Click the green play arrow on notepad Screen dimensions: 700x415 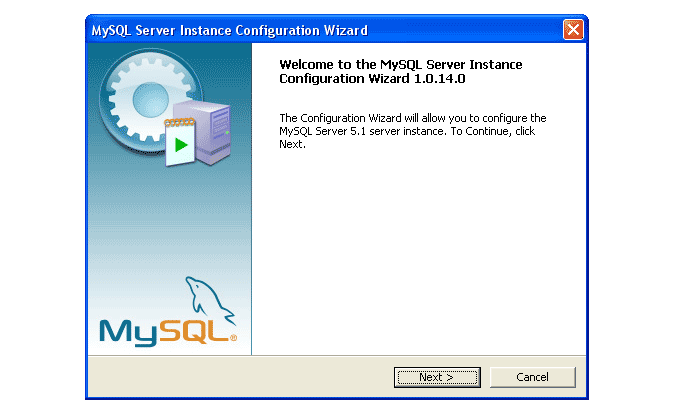tap(181, 146)
